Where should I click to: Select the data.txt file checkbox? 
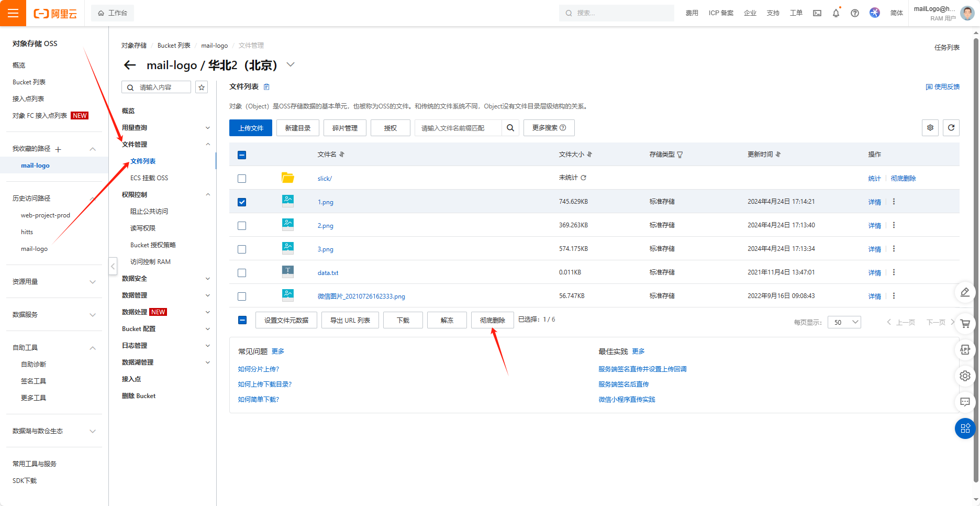tap(242, 273)
